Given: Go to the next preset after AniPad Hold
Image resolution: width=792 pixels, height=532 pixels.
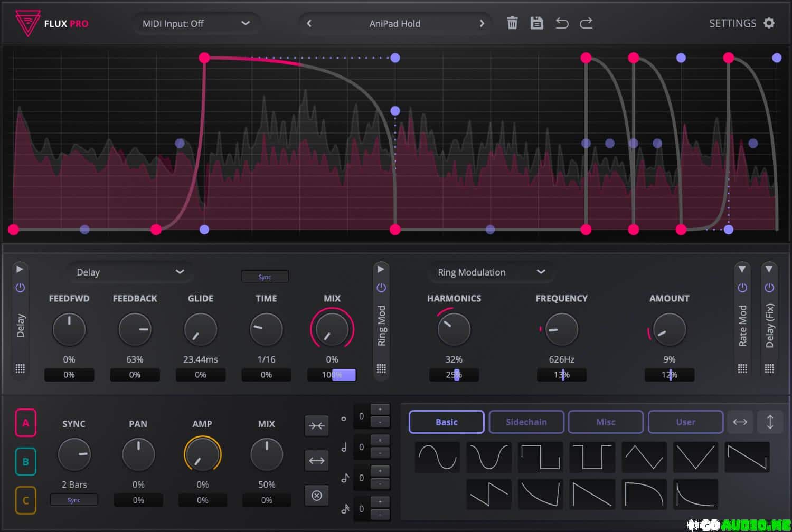Looking at the screenshot, I should click(482, 24).
